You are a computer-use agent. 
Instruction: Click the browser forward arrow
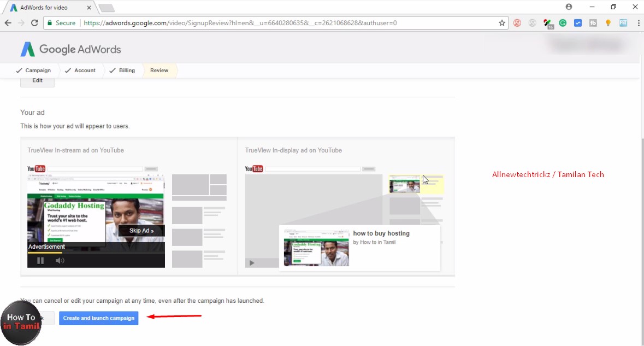pyautogui.click(x=21, y=23)
